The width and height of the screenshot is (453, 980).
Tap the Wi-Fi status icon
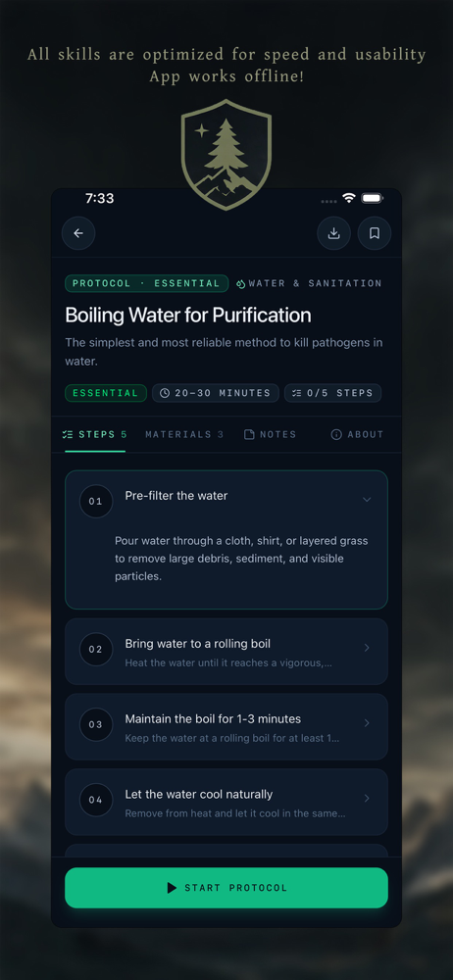click(x=348, y=198)
